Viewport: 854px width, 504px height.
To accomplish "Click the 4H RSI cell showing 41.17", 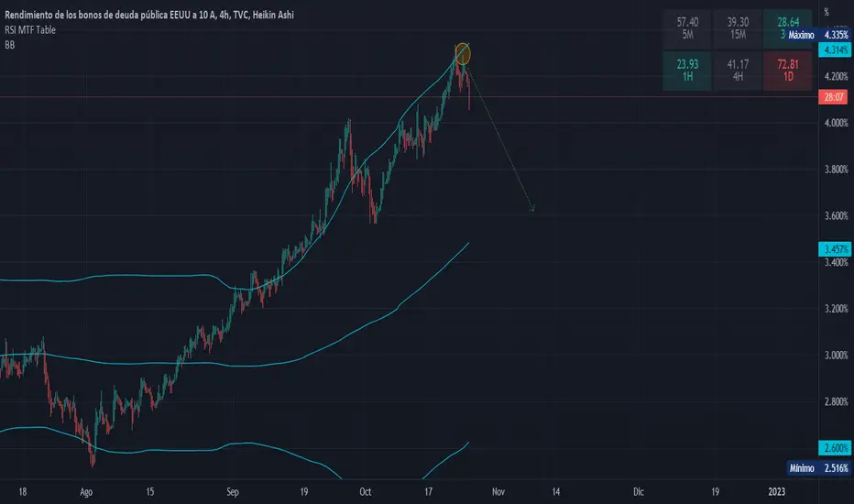I will pyautogui.click(x=738, y=71).
